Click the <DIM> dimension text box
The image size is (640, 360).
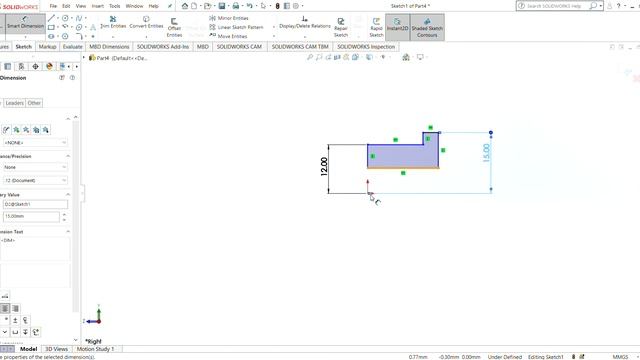[x=35, y=249]
